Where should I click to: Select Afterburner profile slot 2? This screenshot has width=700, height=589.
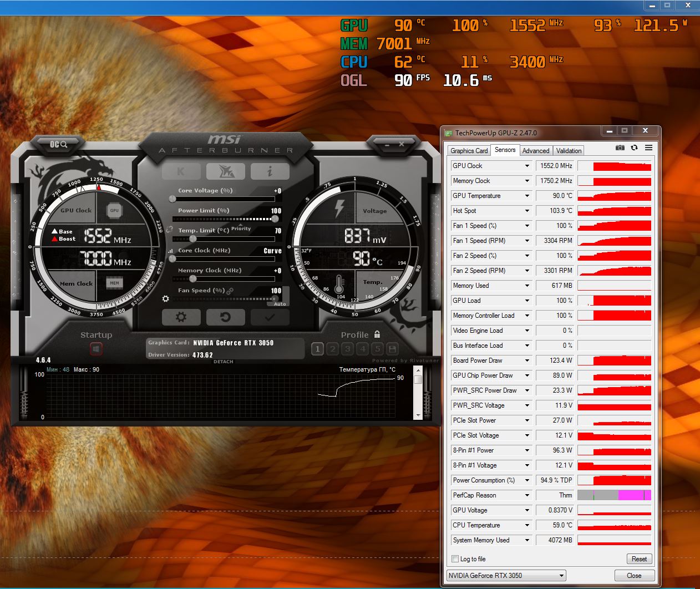click(x=333, y=349)
